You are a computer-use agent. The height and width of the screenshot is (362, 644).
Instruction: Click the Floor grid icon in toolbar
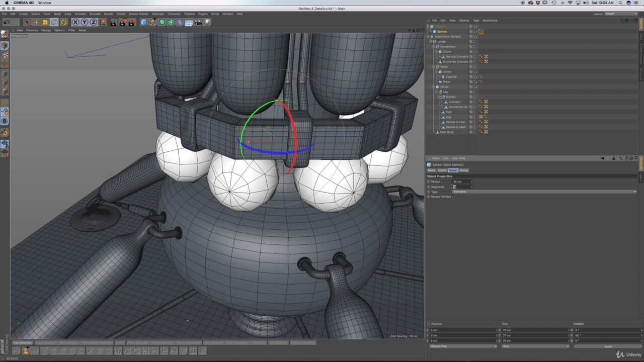coord(189,22)
